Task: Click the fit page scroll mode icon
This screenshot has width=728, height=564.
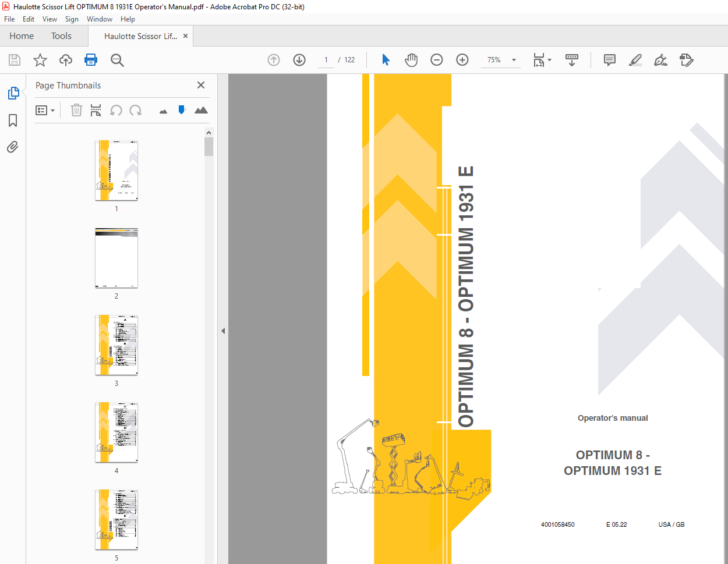Action: 539,60
